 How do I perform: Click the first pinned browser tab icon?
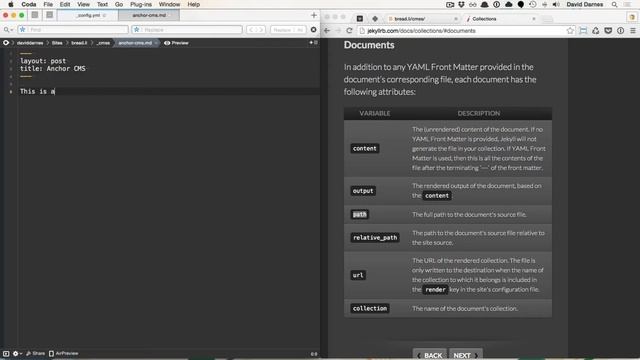point(360,19)
